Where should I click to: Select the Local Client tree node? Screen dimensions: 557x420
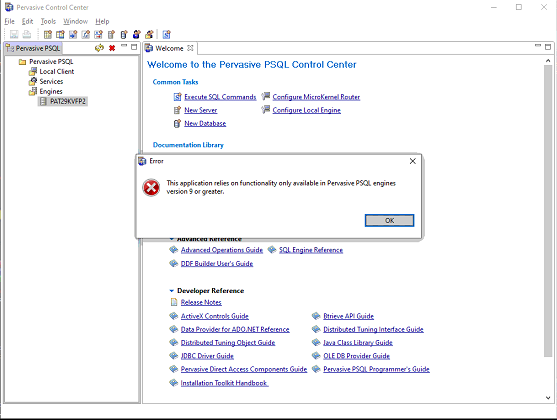(x=56, y=71)
